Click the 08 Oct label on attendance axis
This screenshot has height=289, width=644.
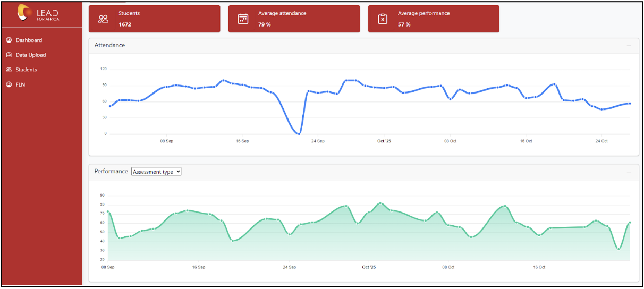tap(450, 141)
